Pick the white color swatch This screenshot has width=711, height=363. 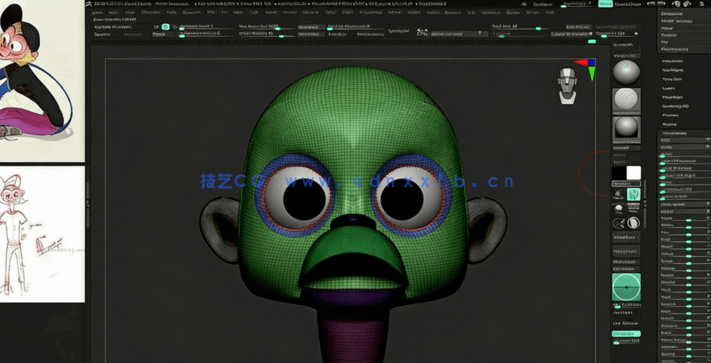tap(633, 173)
